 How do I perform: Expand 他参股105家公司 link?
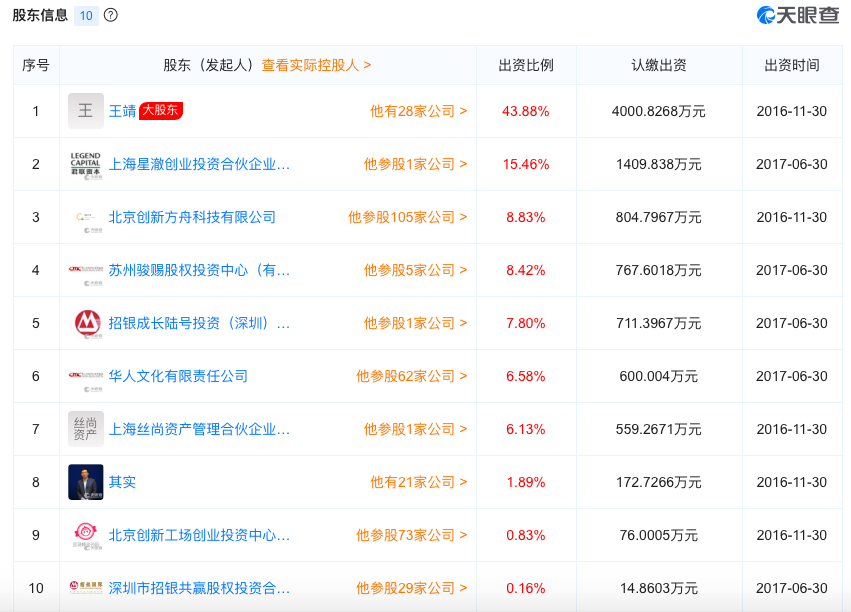coord(408,218)
